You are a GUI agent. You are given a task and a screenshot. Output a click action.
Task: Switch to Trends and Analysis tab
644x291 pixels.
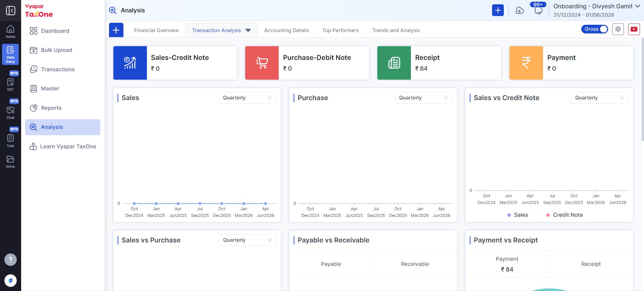(x=396, y=30)
